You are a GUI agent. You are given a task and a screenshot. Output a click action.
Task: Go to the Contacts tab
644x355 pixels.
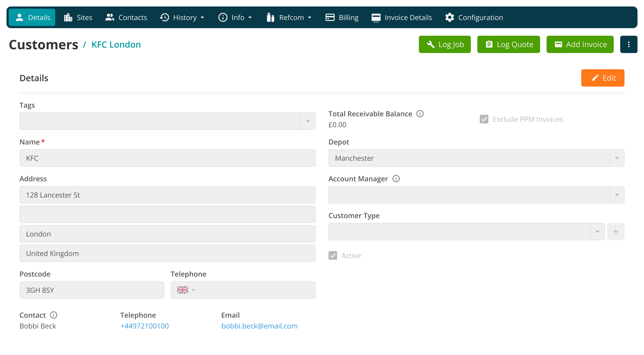[126, 17]
